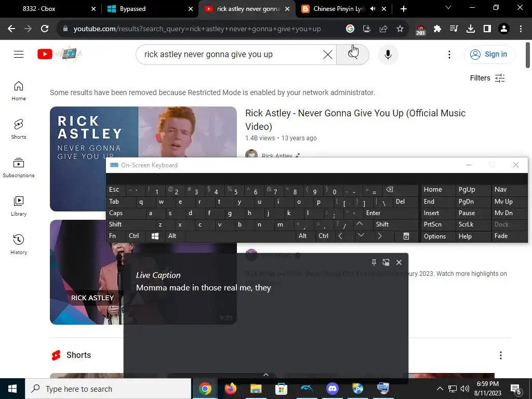Open the Windows Start menu
Viewport: 532px width, 399px height.
click(12, 389)
